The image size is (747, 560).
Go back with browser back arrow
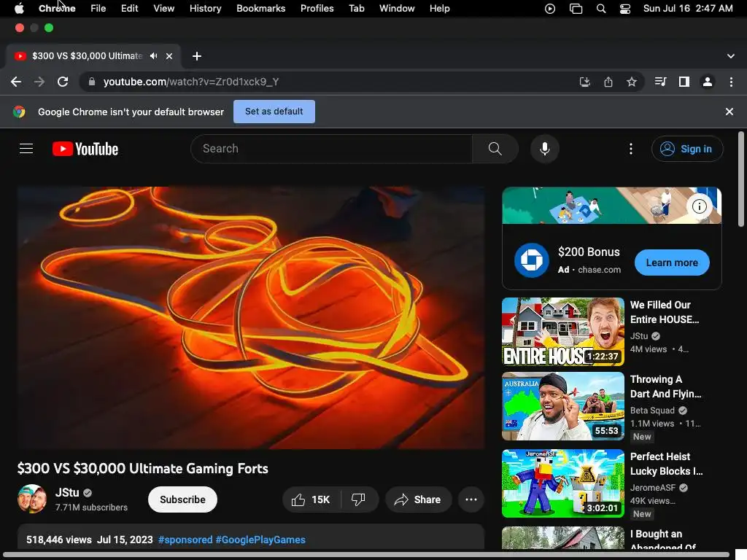(x=16, y=82)
